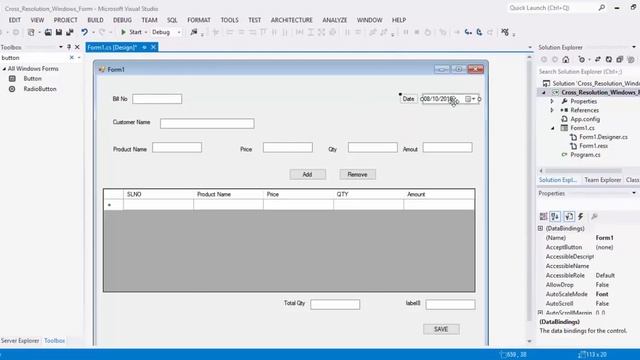Open the DEBUG menu
The image size is (640, 360).
(122, 20)
